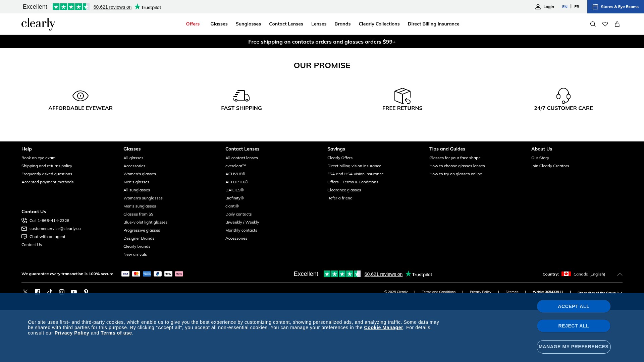Click the Mastercard payment icon

(x=136, y=274)
